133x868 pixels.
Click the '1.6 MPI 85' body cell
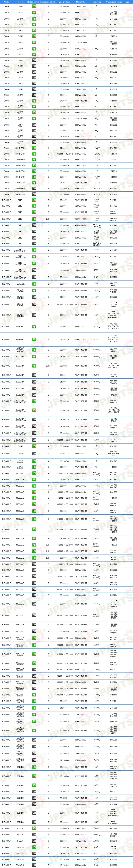point(97,177)
